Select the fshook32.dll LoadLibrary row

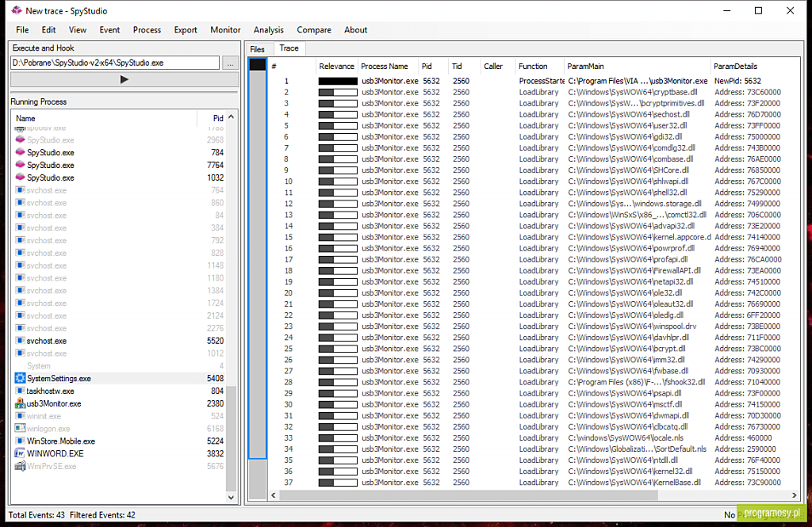point(534,382)
